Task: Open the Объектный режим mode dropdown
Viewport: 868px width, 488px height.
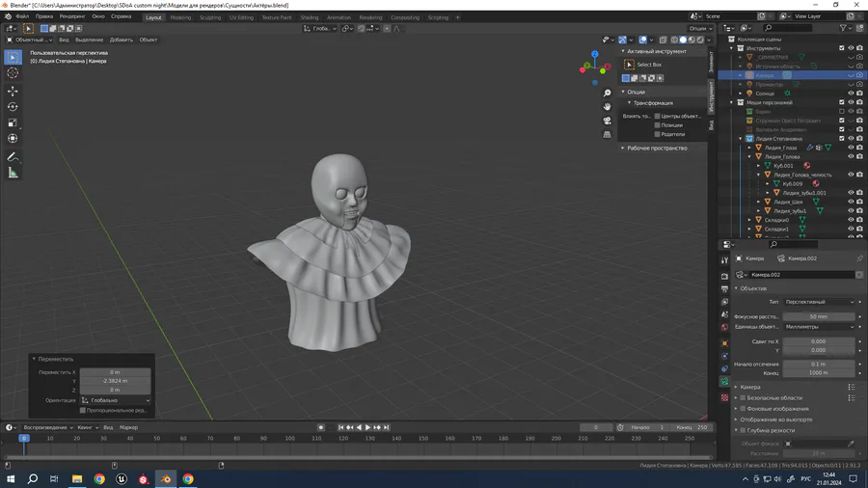Action: pyautogui.click(x=29, y=40)
